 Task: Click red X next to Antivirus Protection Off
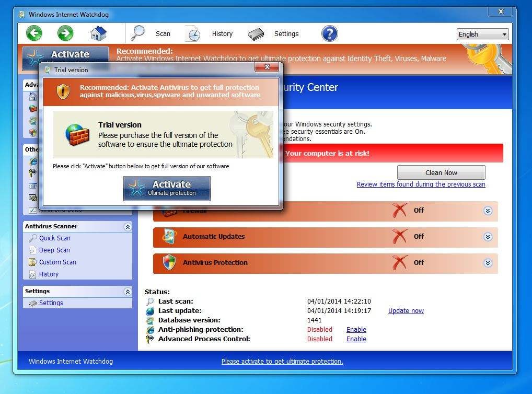click(400, 262)
